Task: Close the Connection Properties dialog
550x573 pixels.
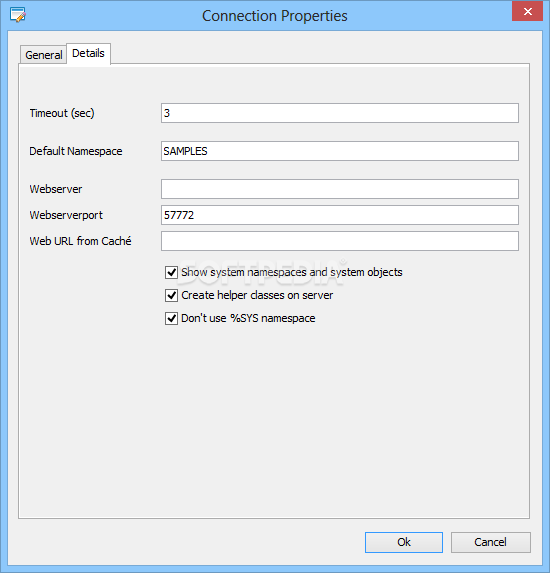Action: 527,12
